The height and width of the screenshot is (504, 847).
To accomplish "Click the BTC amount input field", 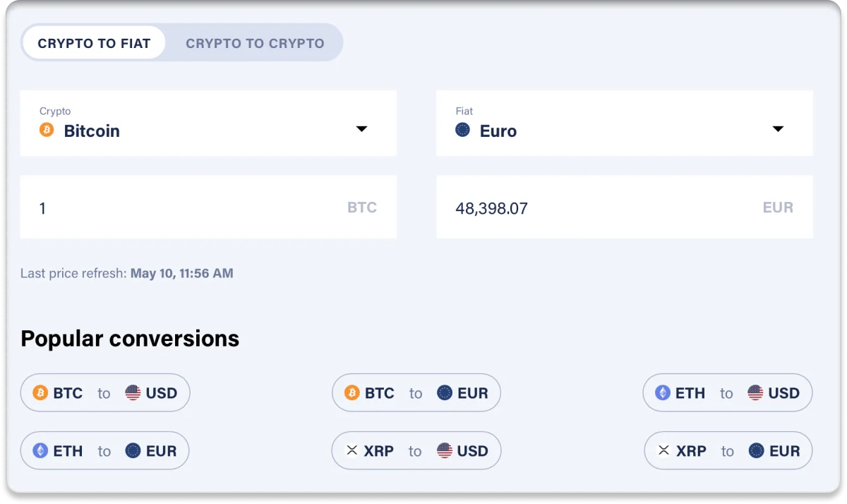I will click(208, 207).
